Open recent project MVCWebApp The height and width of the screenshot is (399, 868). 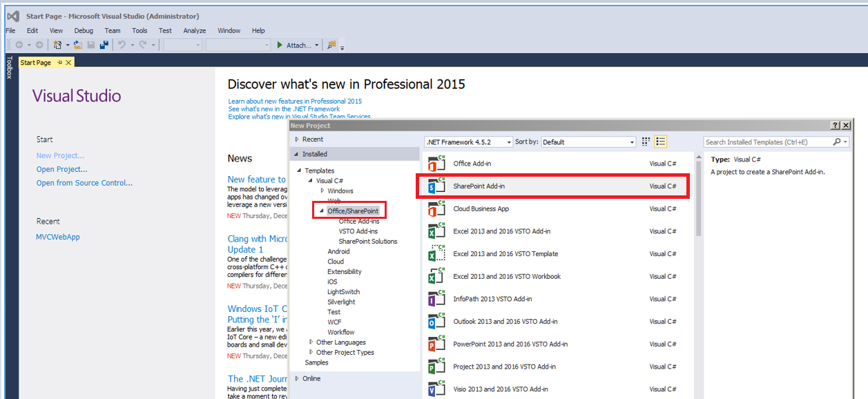(58, 237)
